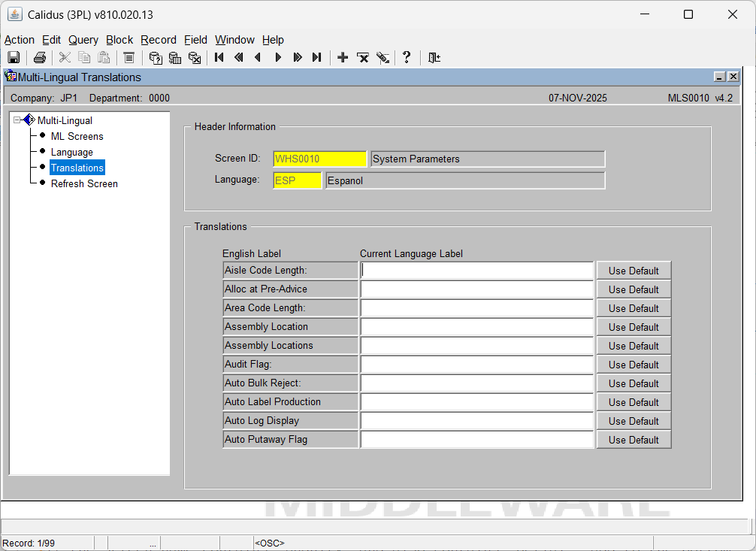Click the Execute Query toolbar icon
The height and width of the screenshot is (551, 756).
pyautogui.click(x=175, y=58)
